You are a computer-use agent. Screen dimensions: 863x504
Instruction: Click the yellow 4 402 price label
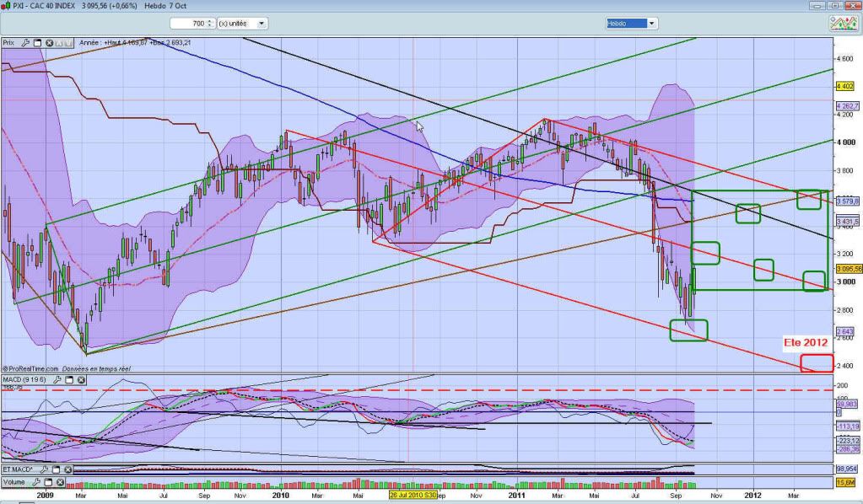tap(844, 87)
